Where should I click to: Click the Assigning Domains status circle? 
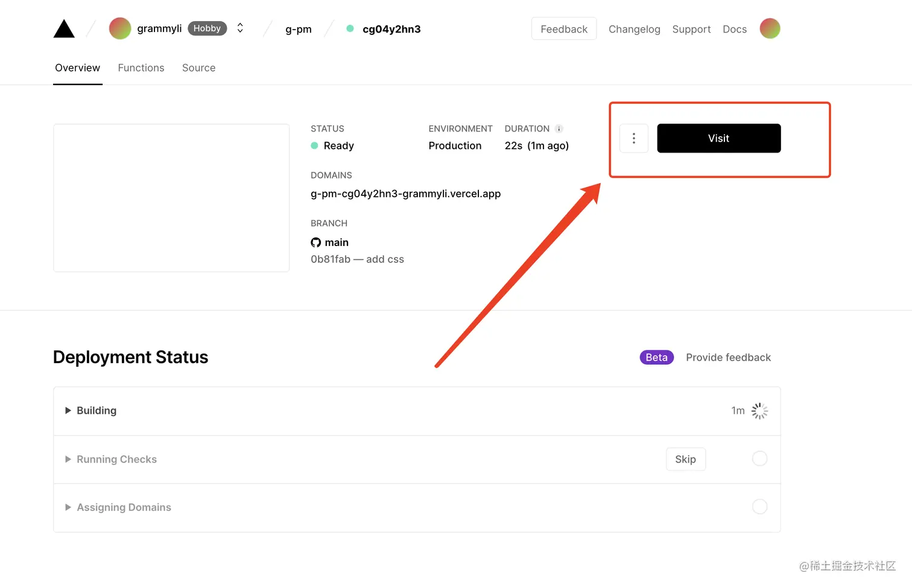759,507
